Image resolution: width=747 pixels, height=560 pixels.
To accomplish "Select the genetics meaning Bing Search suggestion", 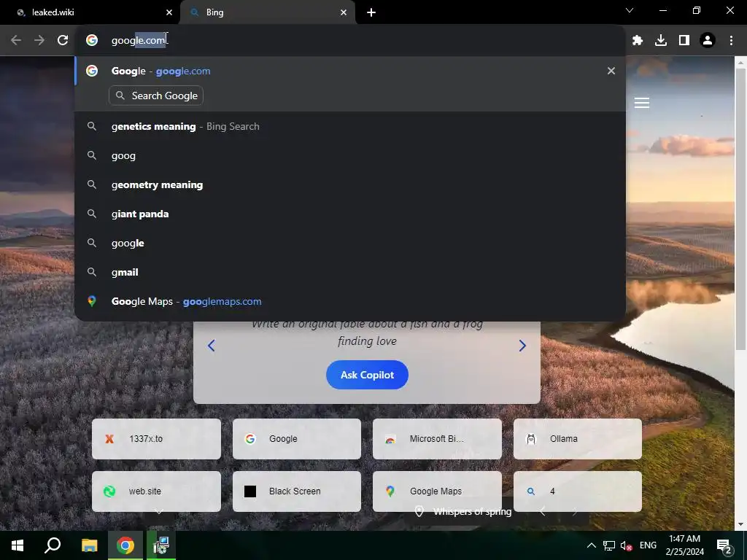I will tap(350, 127).
